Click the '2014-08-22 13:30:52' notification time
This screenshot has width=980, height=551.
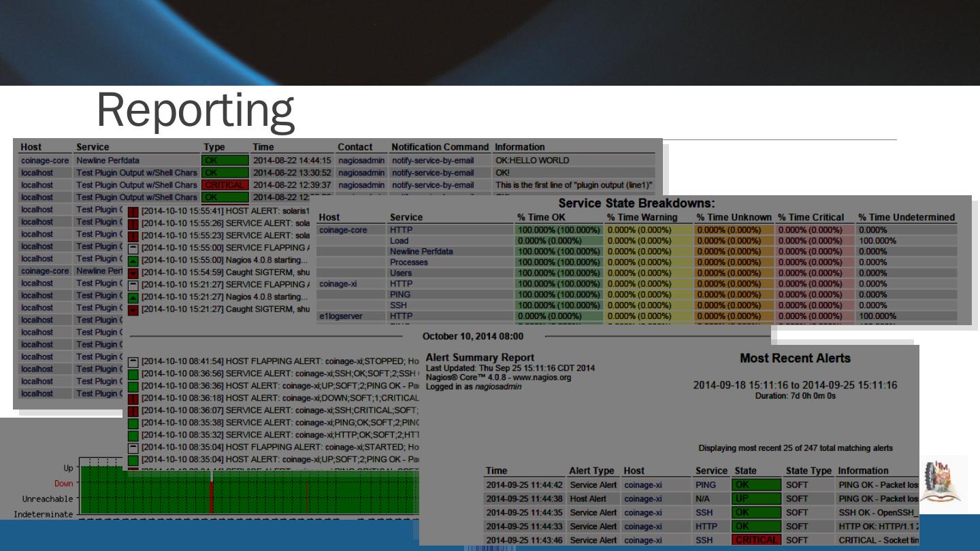292,173
